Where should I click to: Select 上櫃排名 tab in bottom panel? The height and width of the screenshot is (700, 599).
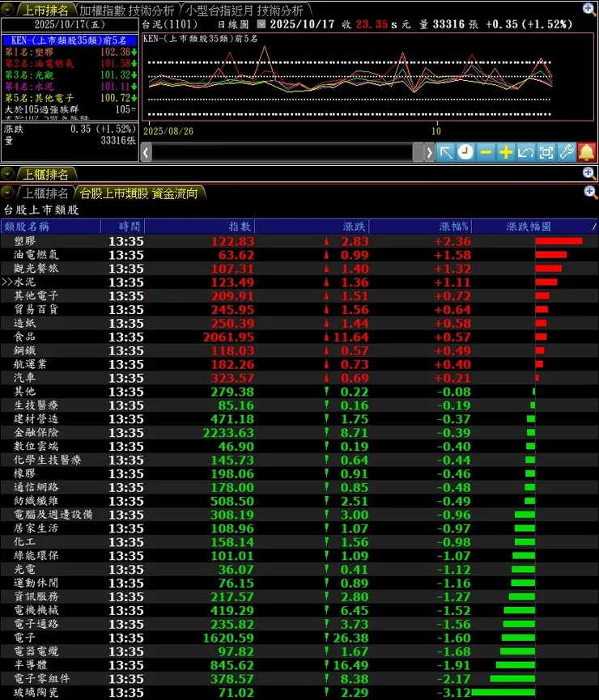coord(45,193)
